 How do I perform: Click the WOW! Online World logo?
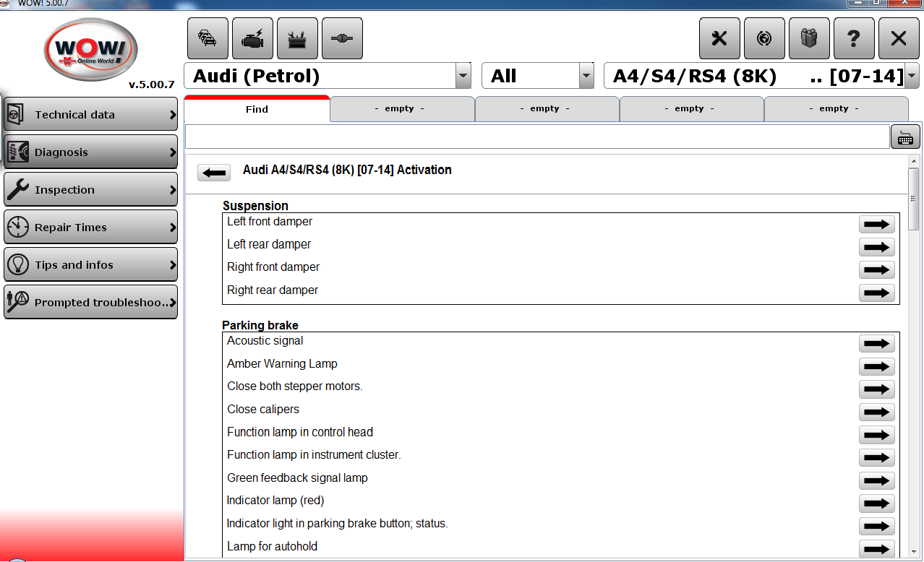[x=90, y=50]
